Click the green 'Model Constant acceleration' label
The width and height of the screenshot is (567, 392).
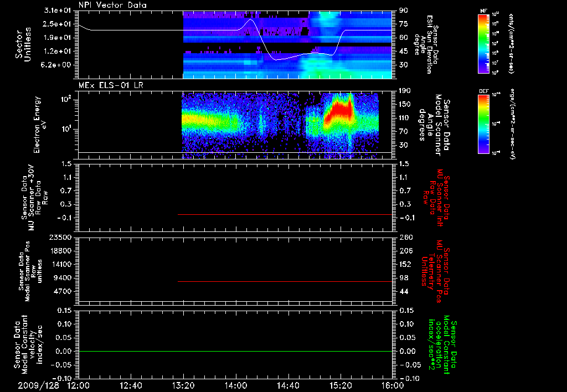pyautogui.click(x=442, y=345)
